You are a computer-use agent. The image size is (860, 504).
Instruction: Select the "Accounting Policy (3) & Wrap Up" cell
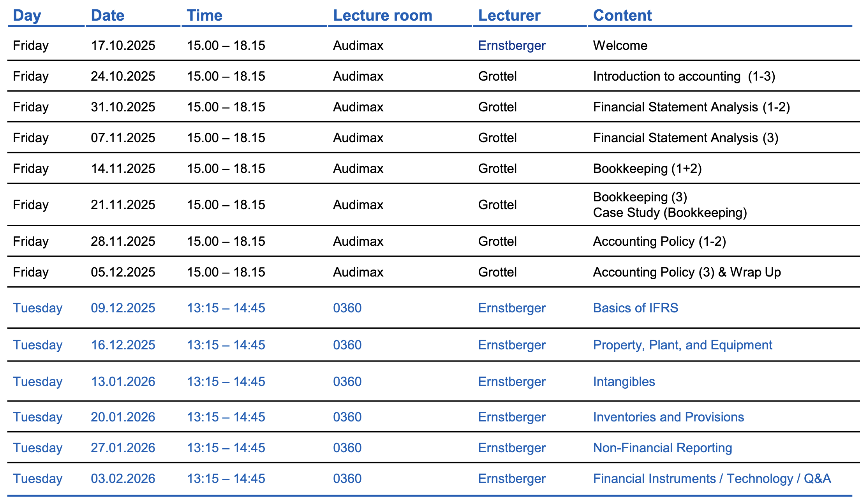687,272
